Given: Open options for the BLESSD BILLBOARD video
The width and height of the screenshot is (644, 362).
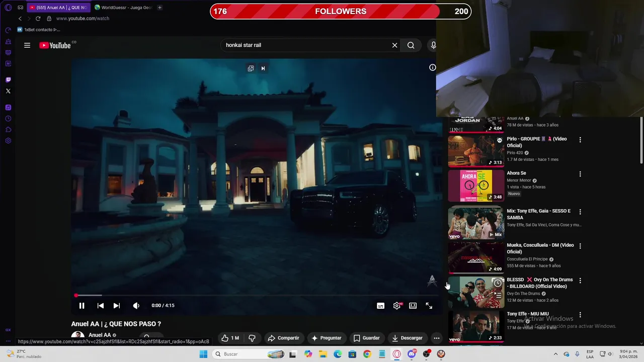Looking at the screenshot, I should click(x=580, y=281).
